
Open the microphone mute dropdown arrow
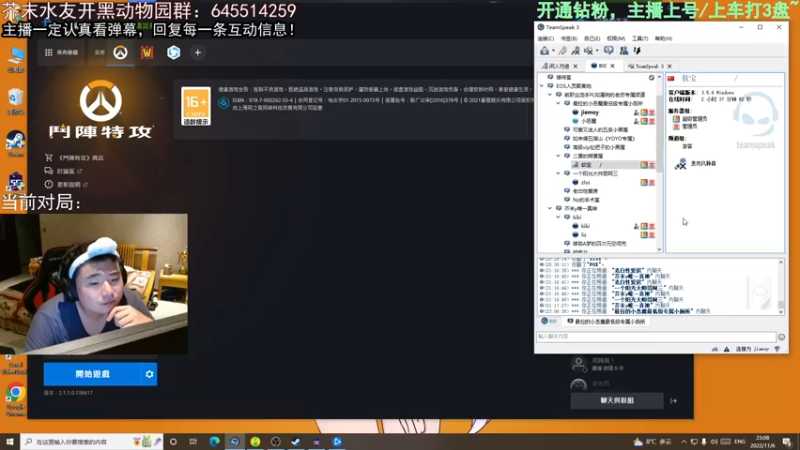pyautogui.click(x=597, y=51)
